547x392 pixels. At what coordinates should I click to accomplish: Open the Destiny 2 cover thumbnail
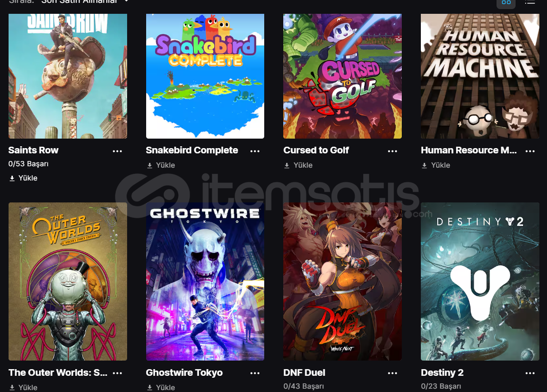(480, 281)
